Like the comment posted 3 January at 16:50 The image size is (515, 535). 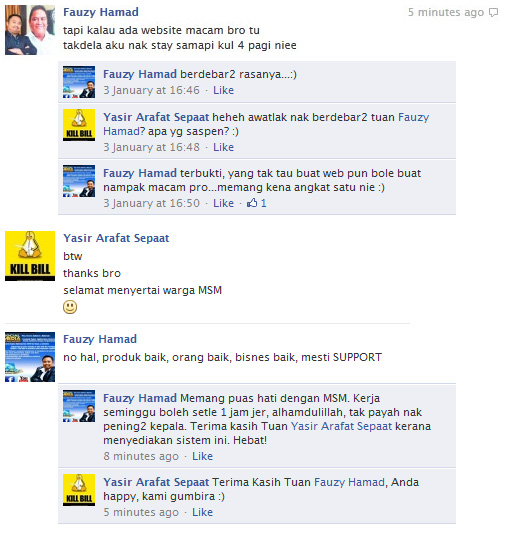point(224,203)
